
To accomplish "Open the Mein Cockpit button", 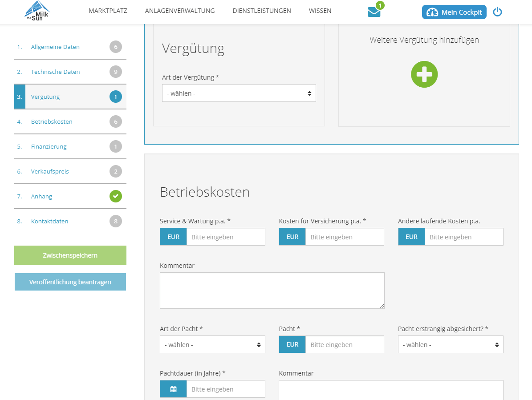I will (x=454, y=12).
